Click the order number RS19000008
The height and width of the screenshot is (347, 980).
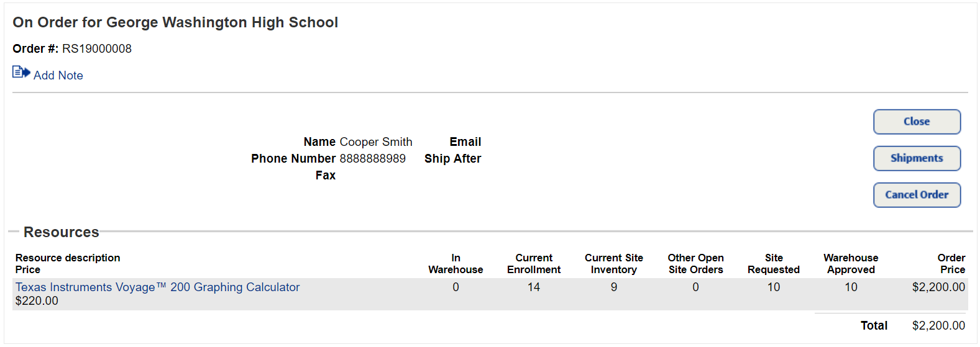(x=97, y=49)
